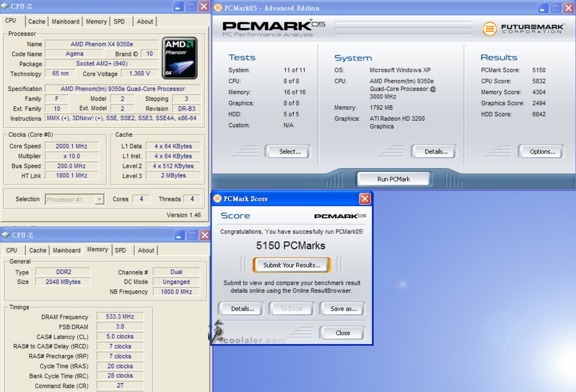Minimize the PCMark05 Advanced Edition window
Screen dimensions: 576x392
click(543, 7)
